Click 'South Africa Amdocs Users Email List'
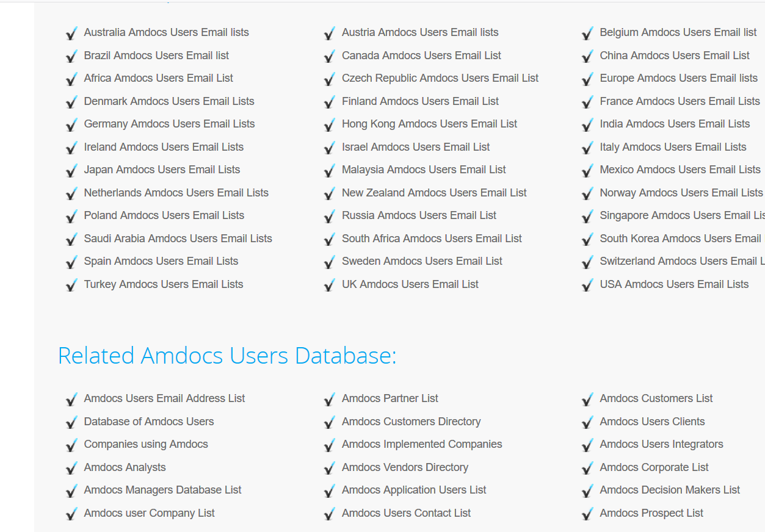The height and width of the screenshot is (532, 765). point(432,239)
